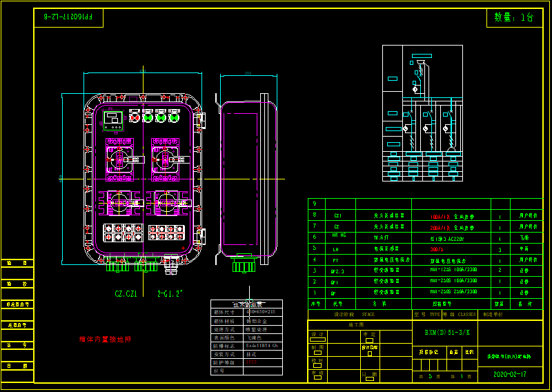Image resolution: width=552 pixels, height=392 pixels.
Task: Click the 'AC220V' indicator light specification
Action: click(456, 238)
